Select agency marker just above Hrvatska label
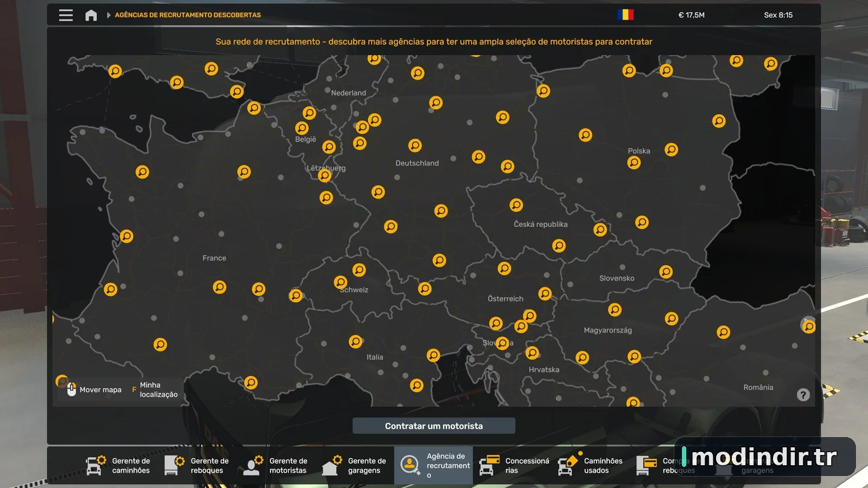This screenshot has height=488, width=868. (533, 353)
